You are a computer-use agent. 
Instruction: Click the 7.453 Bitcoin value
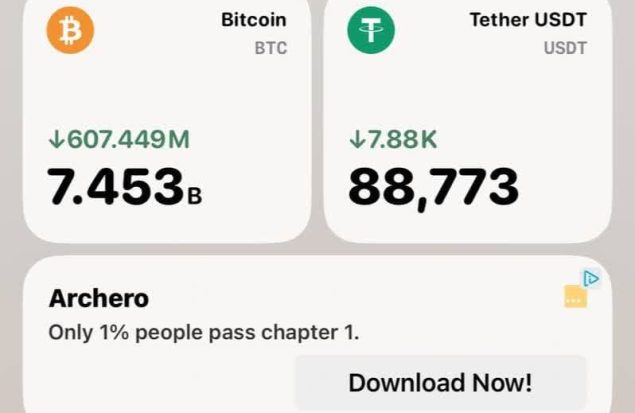click(115, 187)
